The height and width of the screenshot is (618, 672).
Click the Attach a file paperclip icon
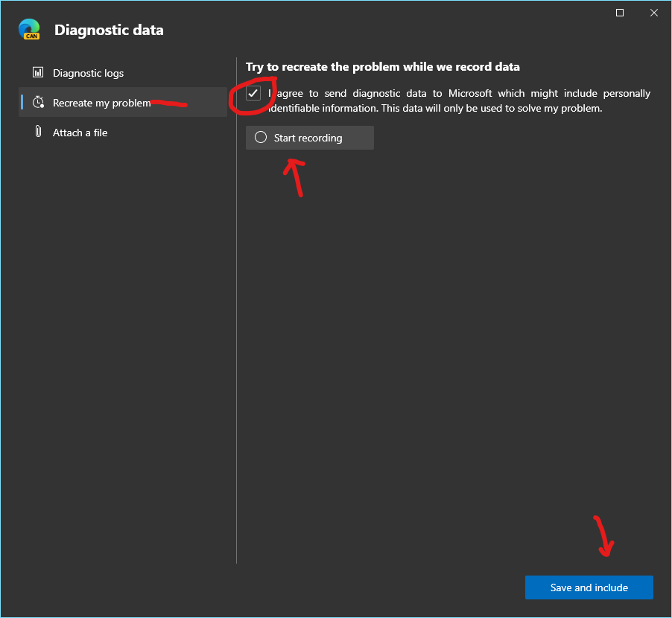pyautogui.click(x=38, y=132)
